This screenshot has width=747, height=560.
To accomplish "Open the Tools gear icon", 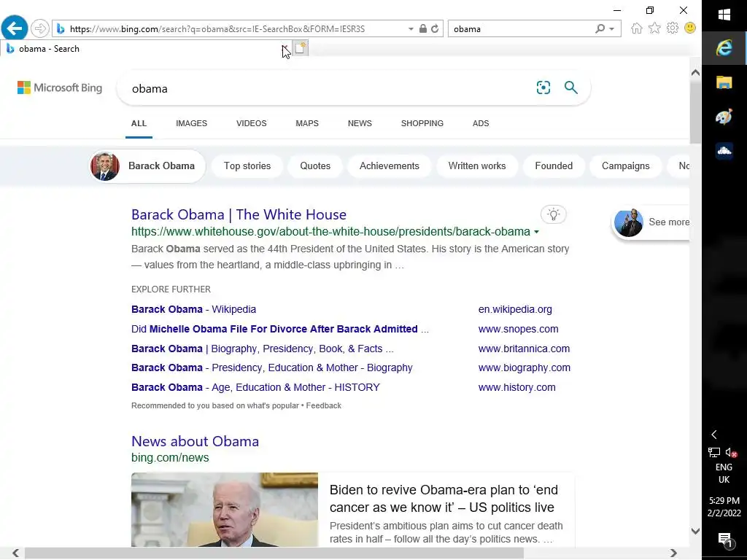I will coord(672,28).
